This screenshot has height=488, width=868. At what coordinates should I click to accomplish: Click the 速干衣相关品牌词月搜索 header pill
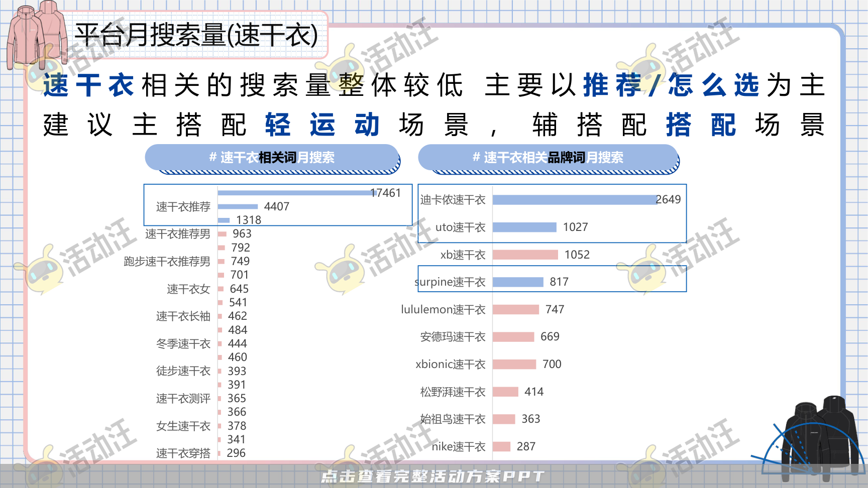(548, 158)
